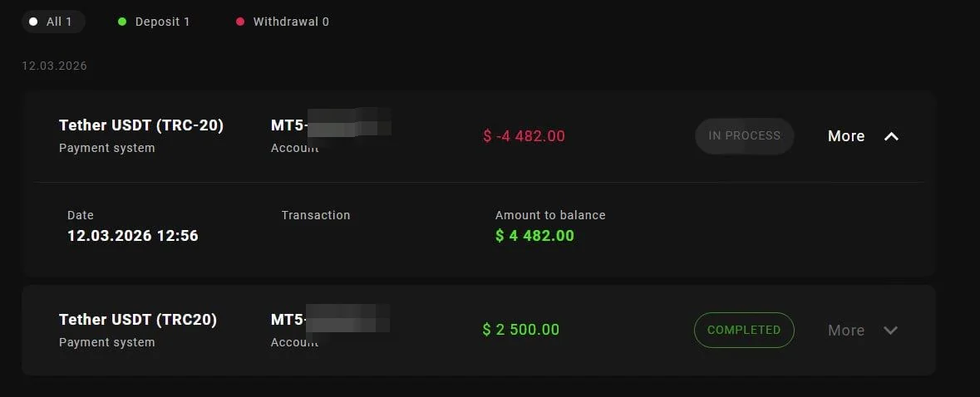Click the green dot beside Deposit
The image size is (980, 397).
(x=122, y=22)
